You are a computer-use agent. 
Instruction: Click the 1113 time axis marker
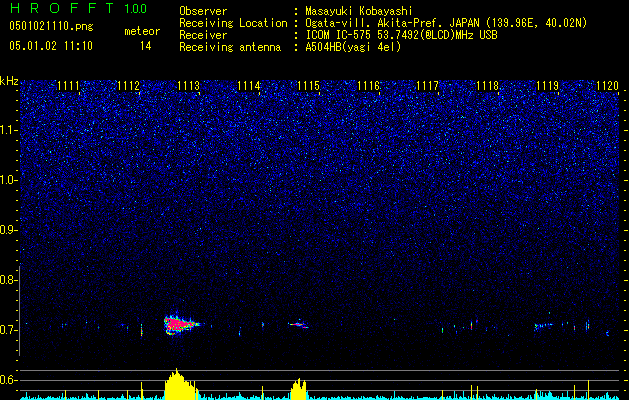pos(188,85)
